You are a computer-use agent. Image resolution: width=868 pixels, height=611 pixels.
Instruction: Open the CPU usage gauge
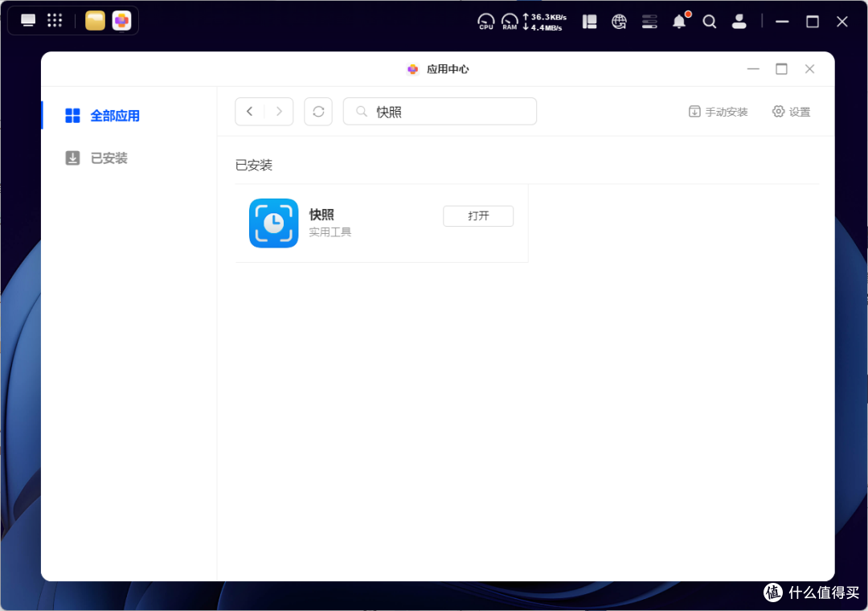(485, 22)
